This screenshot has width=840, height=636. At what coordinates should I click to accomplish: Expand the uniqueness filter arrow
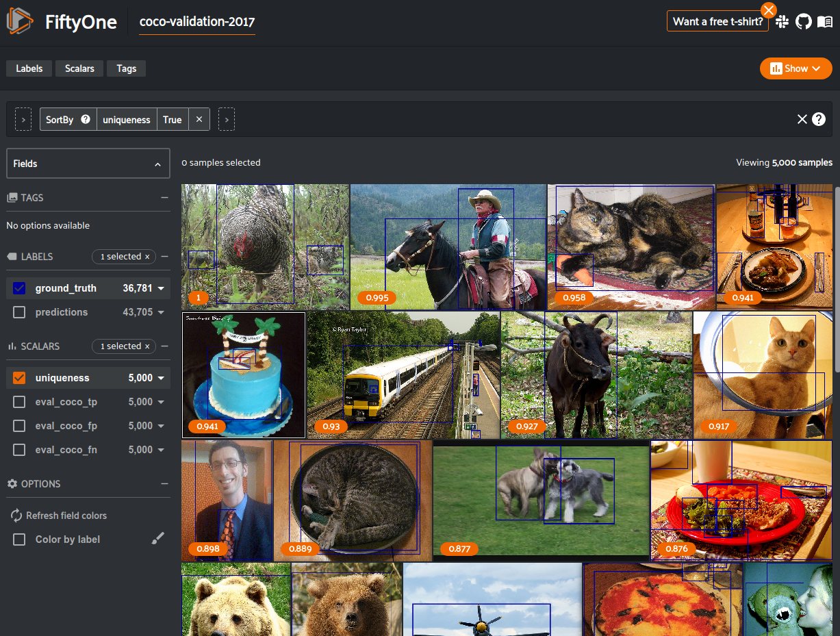161,379
